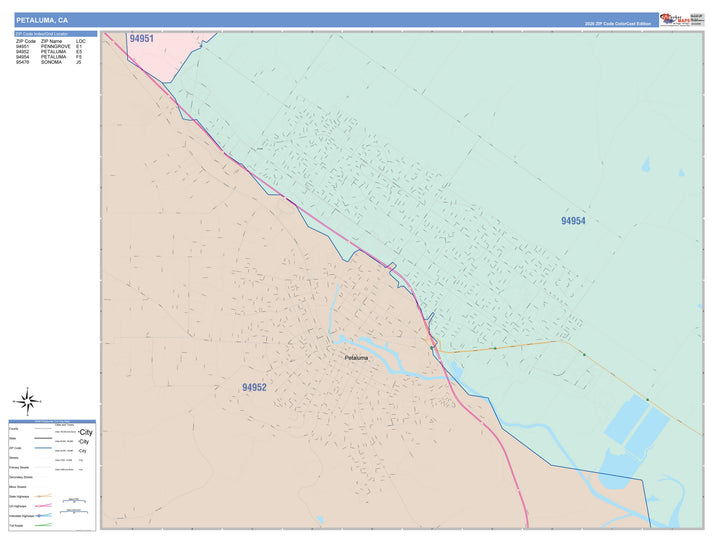
Task: Click the ZIP Code boundary legend line
Action: pyautogui.click(x=44, y=448)
